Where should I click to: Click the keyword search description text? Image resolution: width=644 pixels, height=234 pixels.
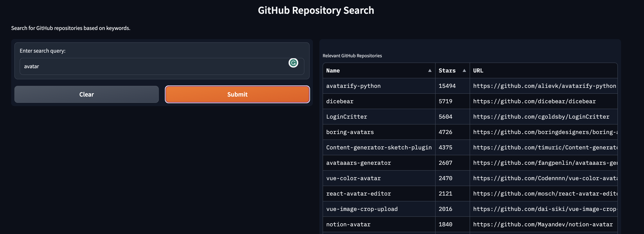[71, 28]
